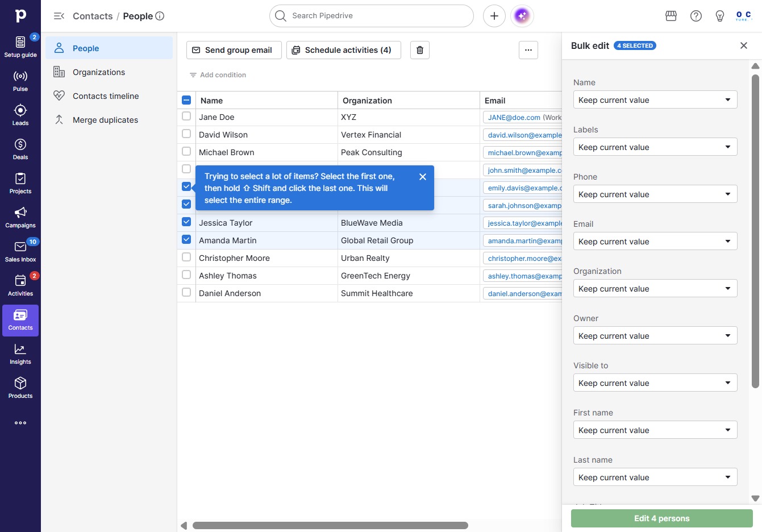Select the Daniel Anderson checkbox
The image size is (762, 532).
click(x=186, y=292)
